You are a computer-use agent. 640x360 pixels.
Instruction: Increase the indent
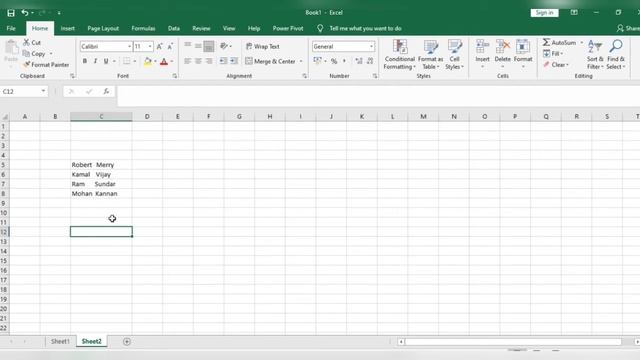click(x=234, y=61)
